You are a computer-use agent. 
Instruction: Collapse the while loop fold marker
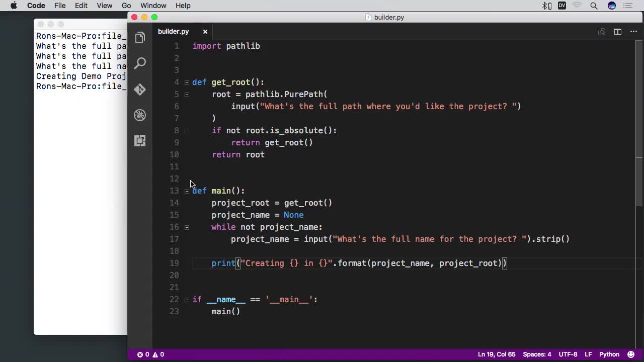click(187, 227)
